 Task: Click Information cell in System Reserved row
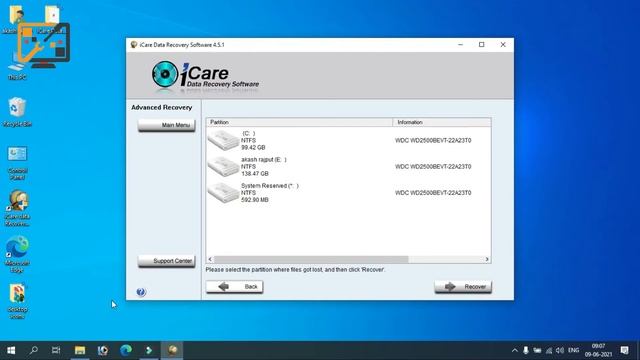tap(433, 193)
